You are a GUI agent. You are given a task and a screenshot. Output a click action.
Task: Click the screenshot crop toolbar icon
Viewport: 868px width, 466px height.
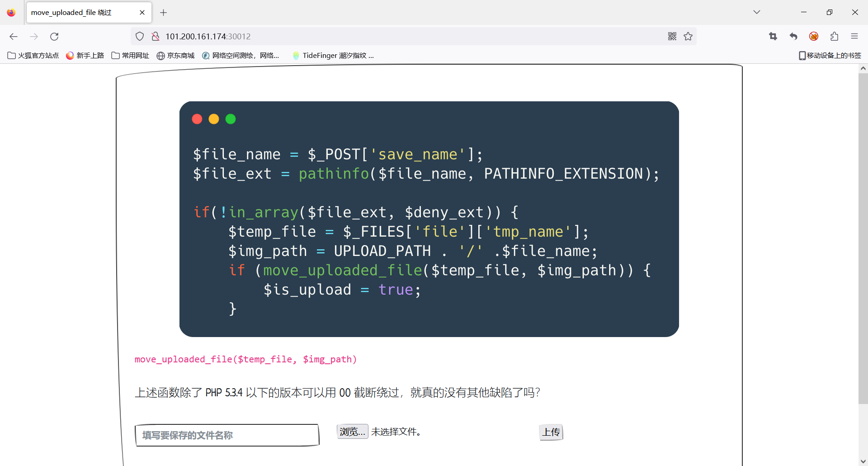[773, 36]
